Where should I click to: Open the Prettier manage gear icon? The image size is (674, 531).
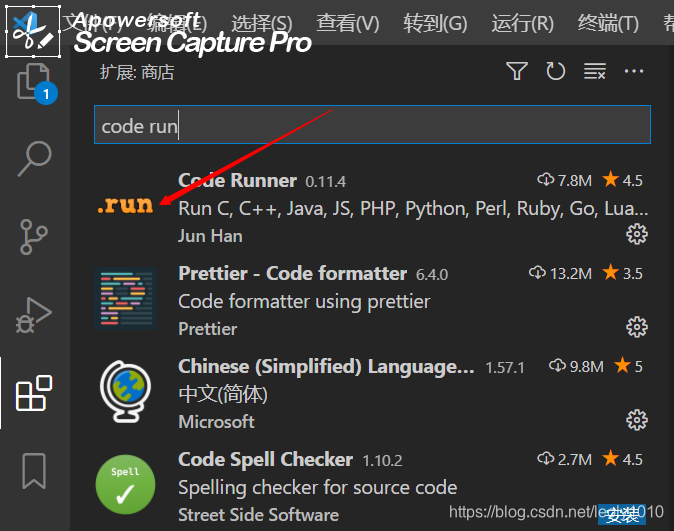pos(637,328)
